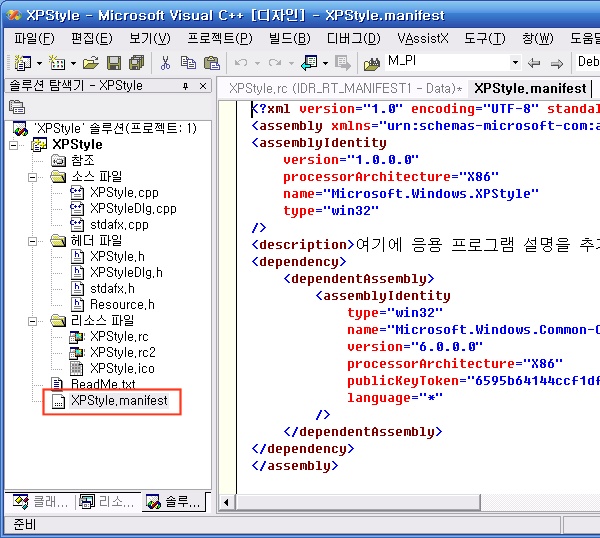Open the 창(W) menu
This screenshot has height=538, width=600.
(538, 39)
